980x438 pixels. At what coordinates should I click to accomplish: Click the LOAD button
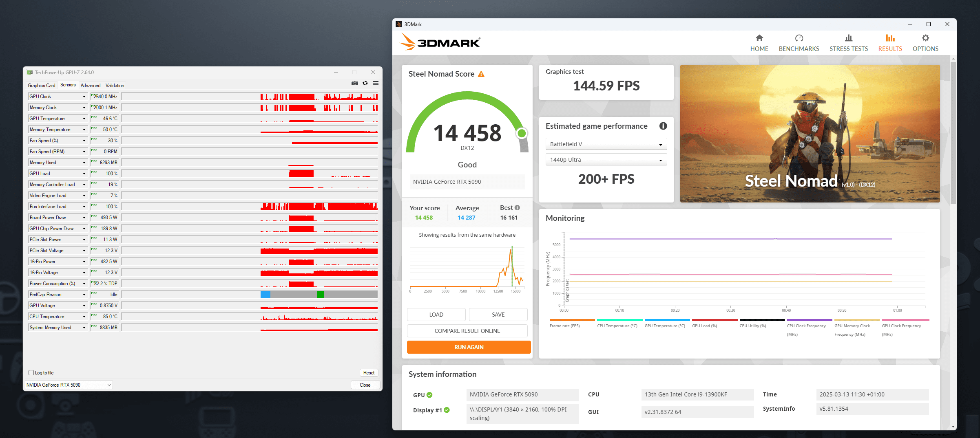pyautogui.click(x=436, y=315)
